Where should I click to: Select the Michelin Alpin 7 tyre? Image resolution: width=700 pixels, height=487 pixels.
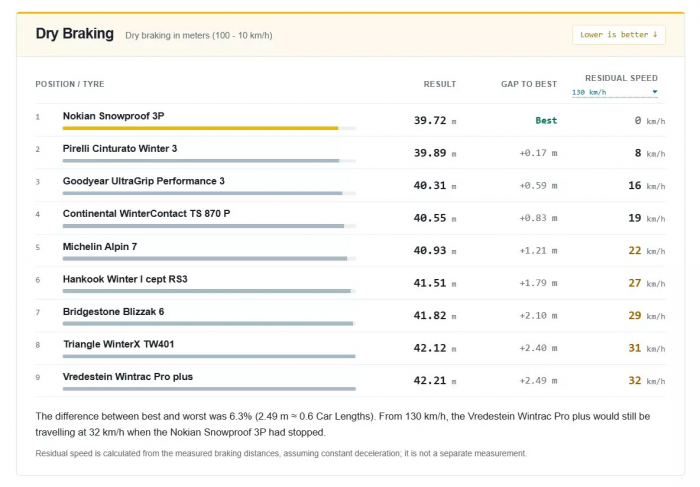pyautogui.click(x=100, y=246)
